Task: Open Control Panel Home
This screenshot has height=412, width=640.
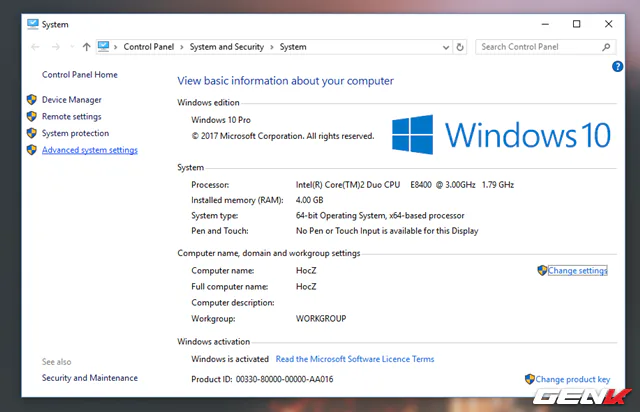Action: (80, 75)
